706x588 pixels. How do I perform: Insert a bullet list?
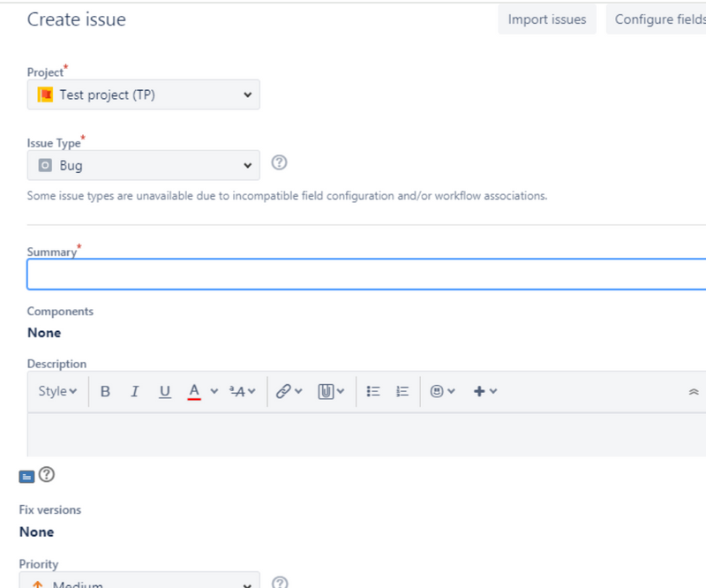(373, 391)
